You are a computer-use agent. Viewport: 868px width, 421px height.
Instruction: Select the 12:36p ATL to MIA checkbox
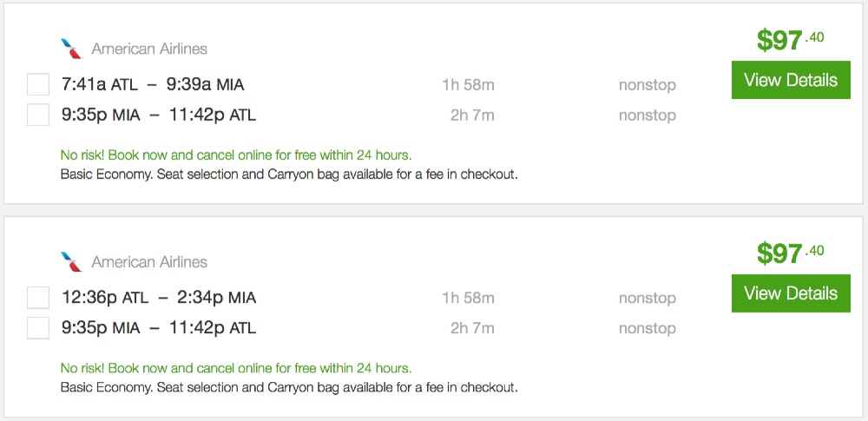[38, 298]
